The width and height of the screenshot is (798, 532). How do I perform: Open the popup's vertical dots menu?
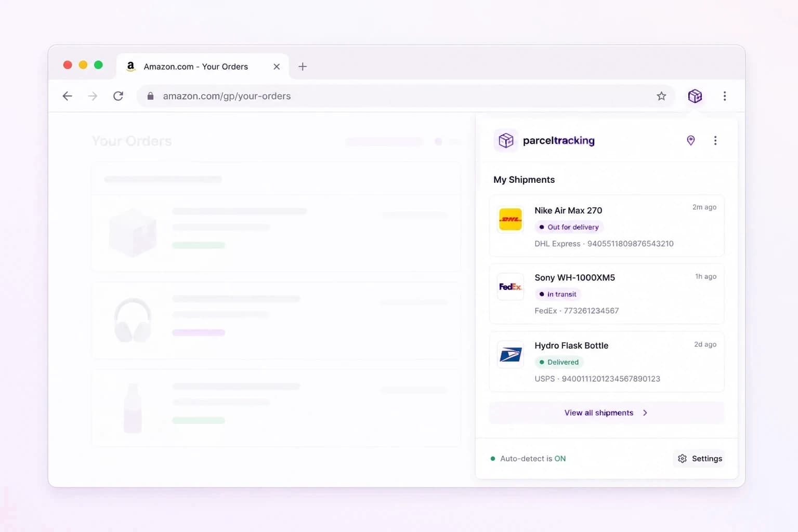[x=715, y=140]
